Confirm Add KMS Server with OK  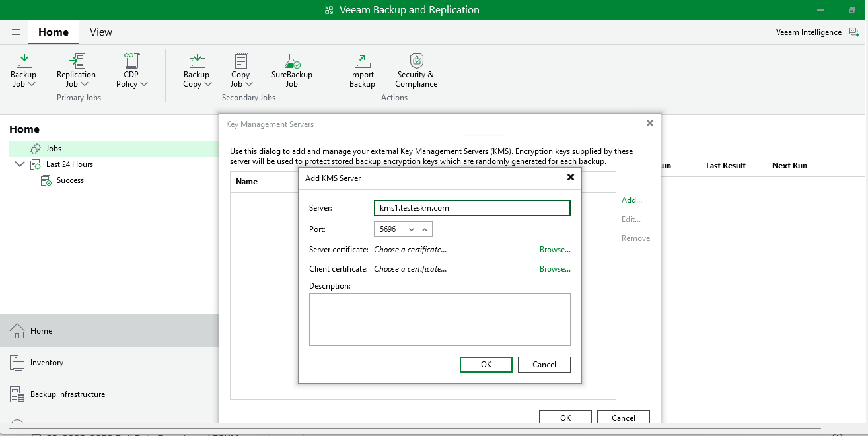tap(486, 365)
